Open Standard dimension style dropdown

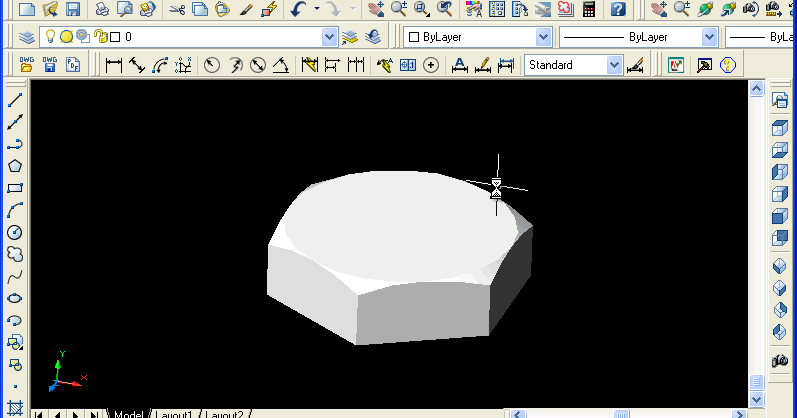click(x=615, y=65)
